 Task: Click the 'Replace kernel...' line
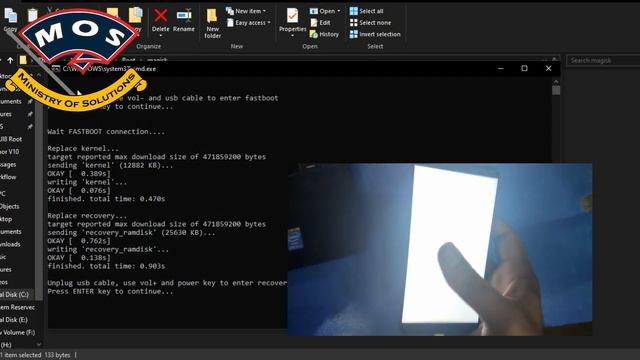(x=83, y=148)
